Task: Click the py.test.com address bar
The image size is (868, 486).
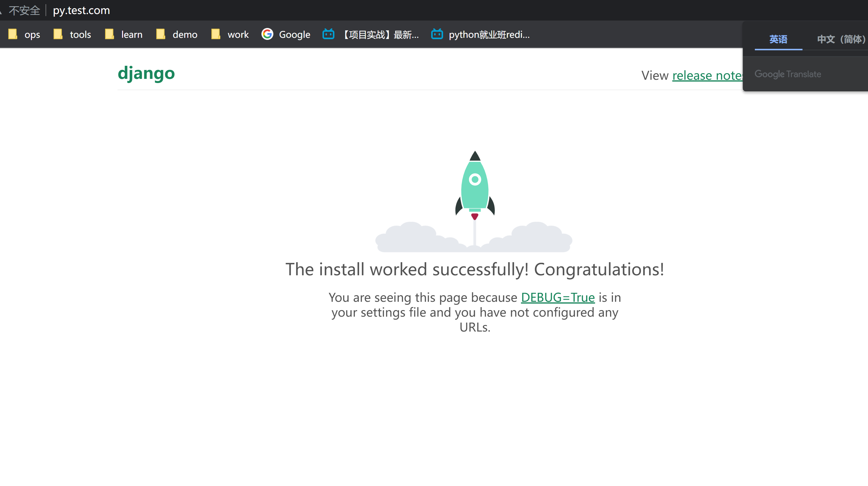Action: click(82, 10)
